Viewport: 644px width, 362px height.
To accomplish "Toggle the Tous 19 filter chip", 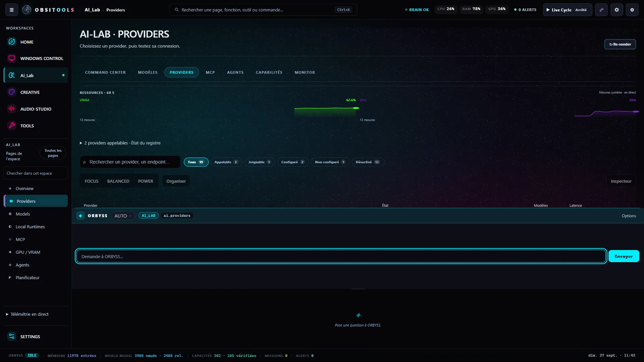I will tap(196, 162).
